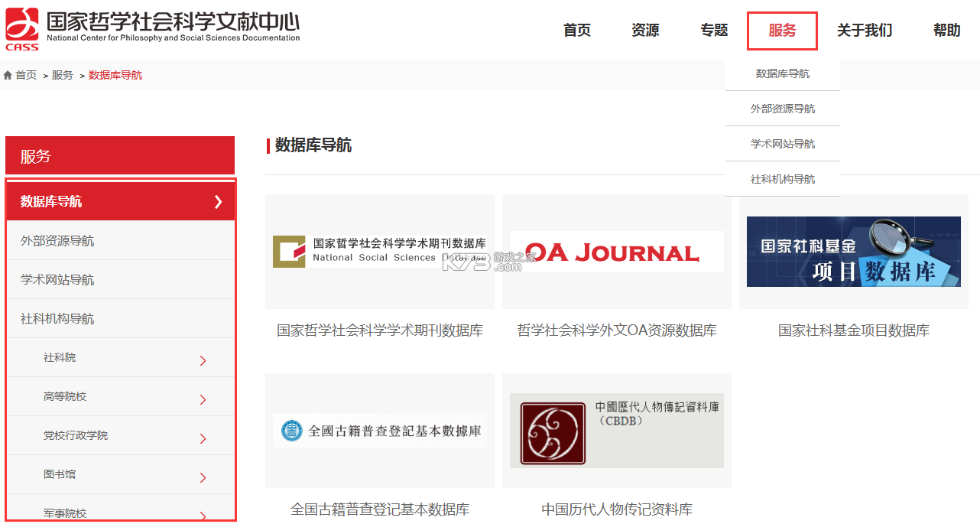This screenshot has height=524, width=980.
Task: Open the 国家哲学社会科学学术期刊数据库 thumbnail
Action: [379, 252]
